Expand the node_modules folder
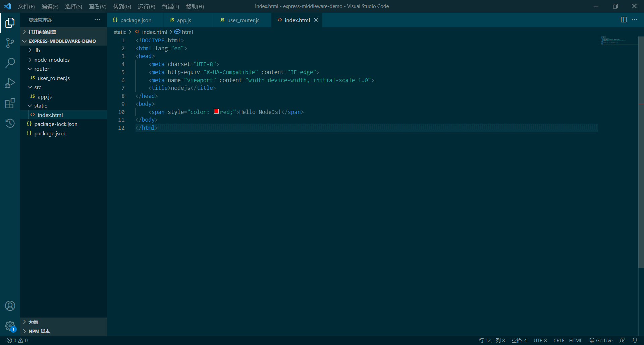Screen dimensions: 644x345 click(x=64, y=60)
